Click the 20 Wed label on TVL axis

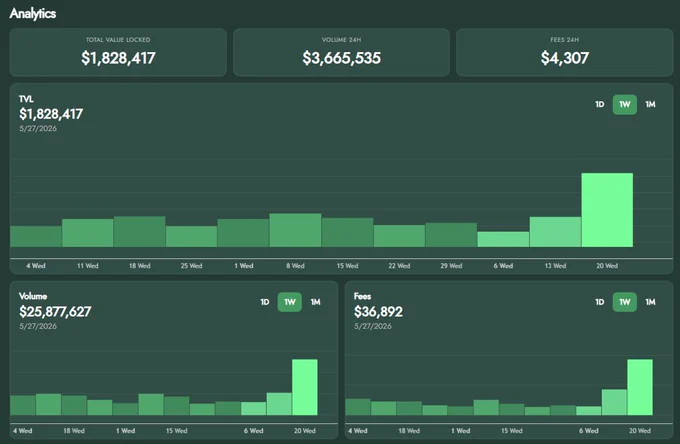coord(607,266)
